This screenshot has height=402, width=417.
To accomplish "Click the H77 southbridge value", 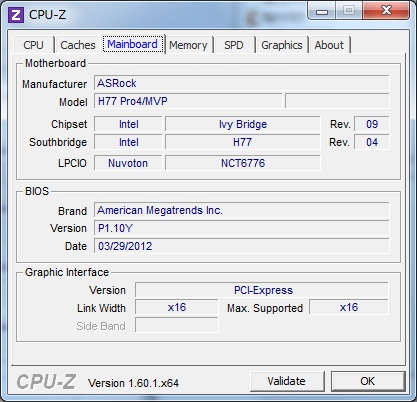I will point(243,142).
